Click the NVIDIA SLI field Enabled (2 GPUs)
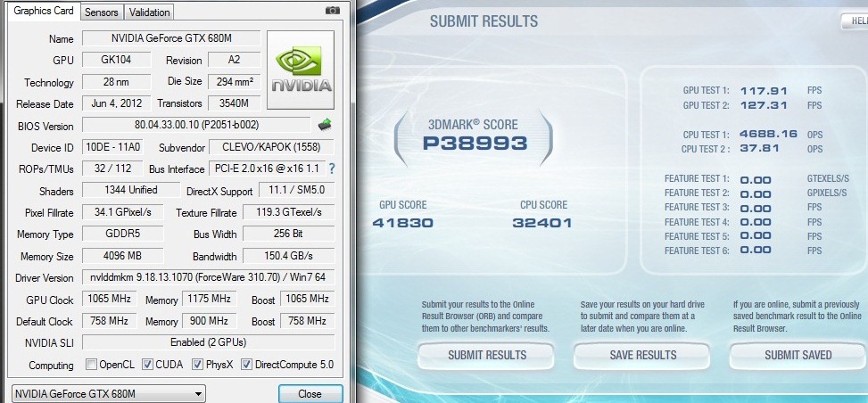Image resolution: width=868 pixels, height=403 pixels. tap(208, 342)
